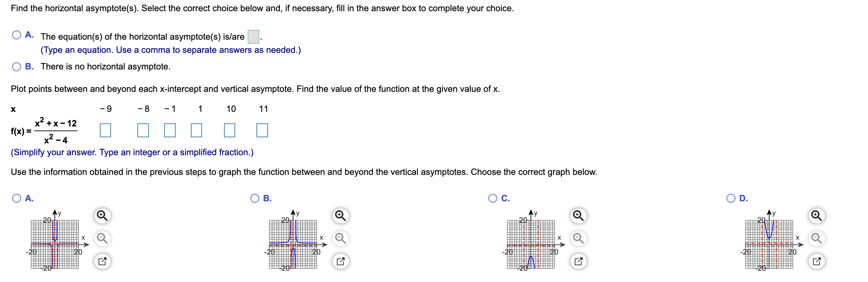This screenshot has width=868, height=282.
Task: Open graph D in an external window
Action: pos(817,261)
